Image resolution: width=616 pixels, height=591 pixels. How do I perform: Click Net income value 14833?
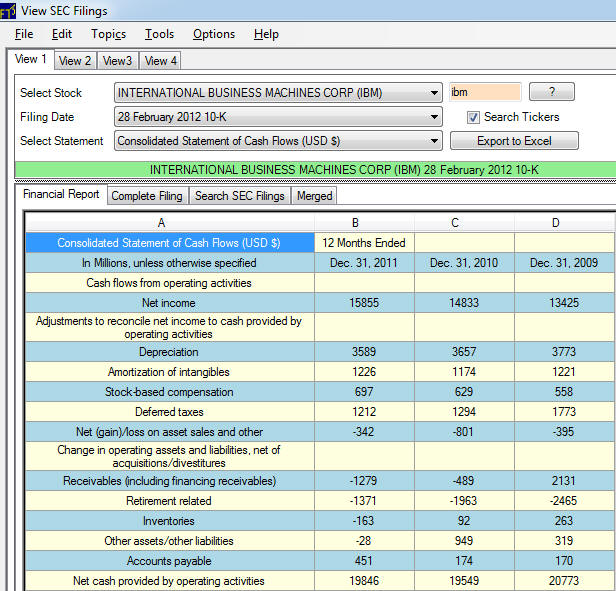click(x=464, y=303)
